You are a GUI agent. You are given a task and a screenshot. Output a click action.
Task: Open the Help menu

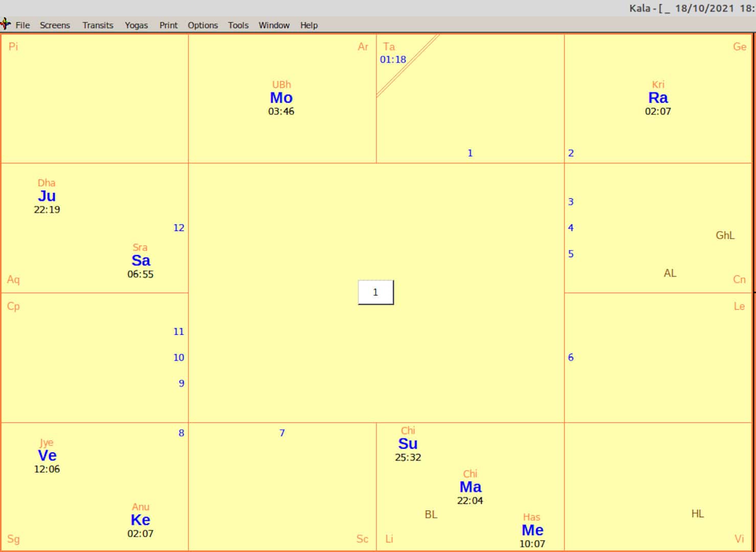coord(308,25)
